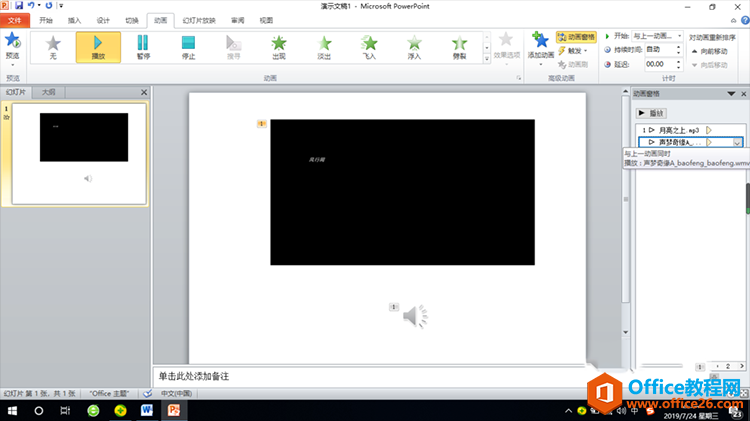Apply the 停止 (Stop) media animation

click(188, 47)
